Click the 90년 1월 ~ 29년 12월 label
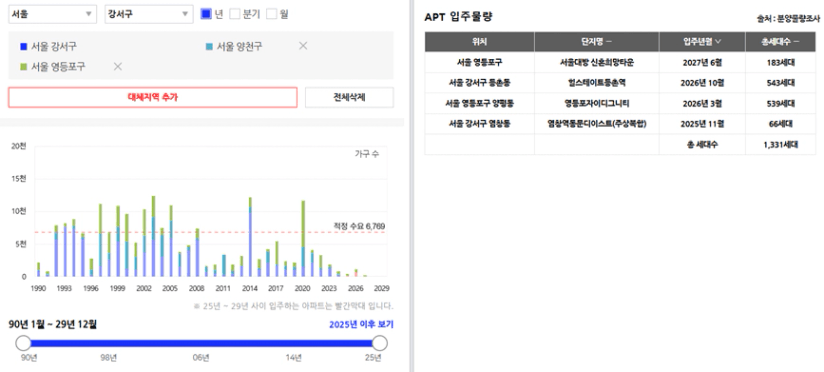Viewport: 824px width, 372px height. 53,324
